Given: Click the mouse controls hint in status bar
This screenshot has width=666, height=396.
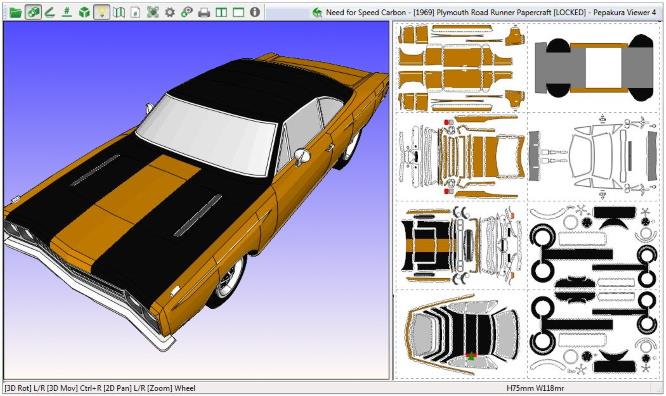Looking at the screenshot, I should click(x=100, y=388).
